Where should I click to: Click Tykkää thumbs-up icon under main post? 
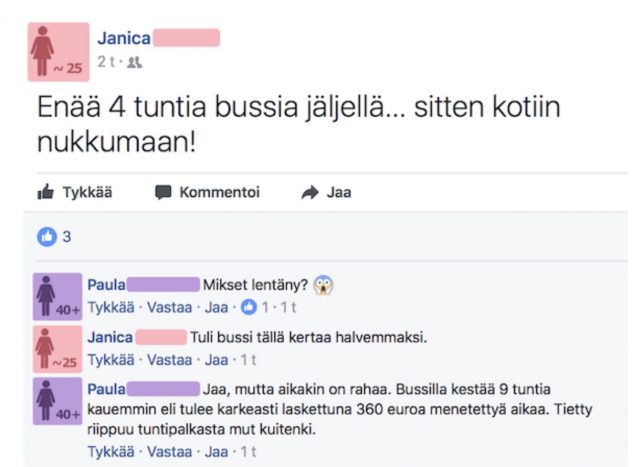coord(46,192)
